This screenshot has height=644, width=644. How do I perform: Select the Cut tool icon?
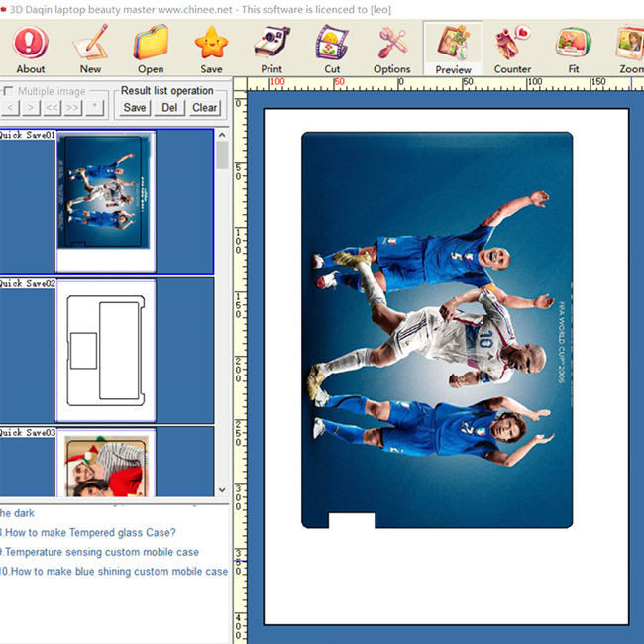click(332, 49)
